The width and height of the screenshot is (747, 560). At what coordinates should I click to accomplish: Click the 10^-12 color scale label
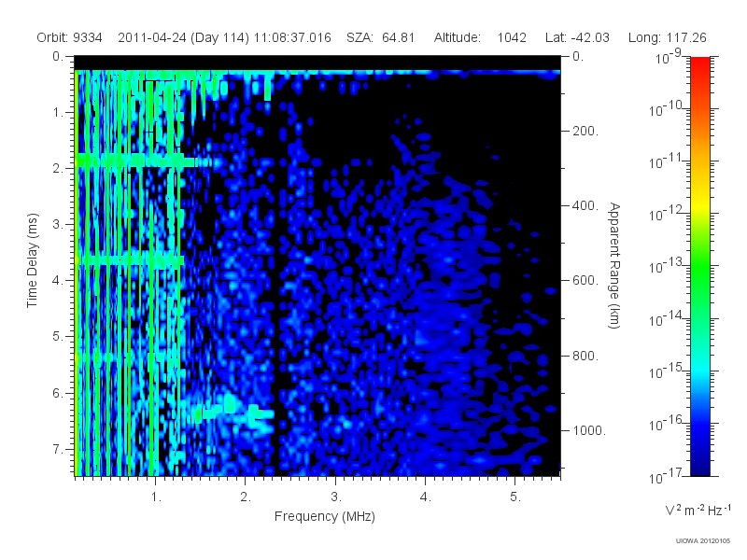coord(665,215)
